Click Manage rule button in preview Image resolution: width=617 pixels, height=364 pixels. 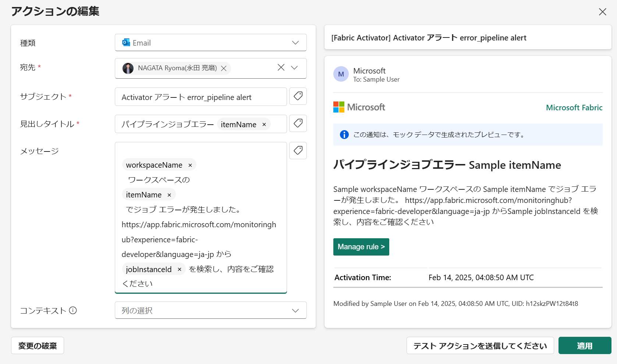pyautogui.click(x=361, y=247)
